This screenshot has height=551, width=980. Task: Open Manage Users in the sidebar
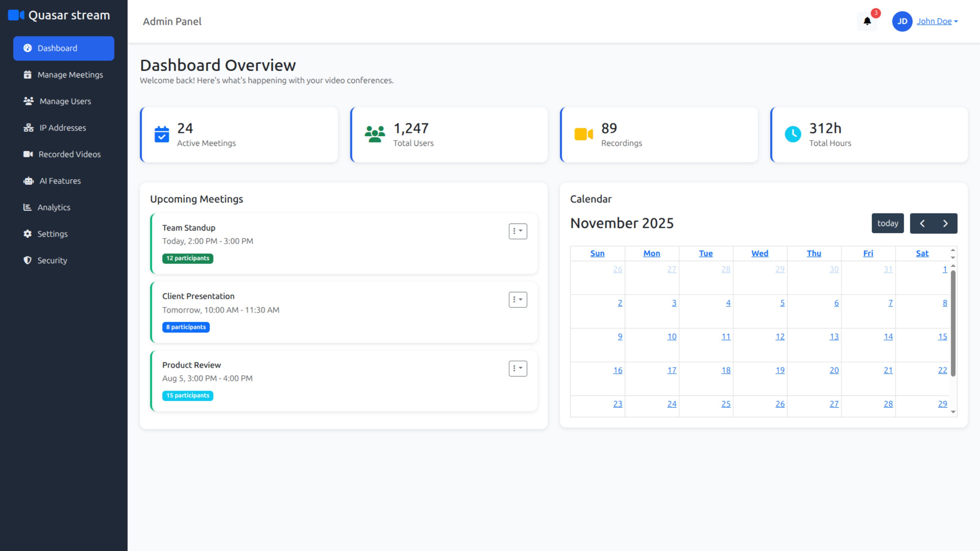coord(63,101)
